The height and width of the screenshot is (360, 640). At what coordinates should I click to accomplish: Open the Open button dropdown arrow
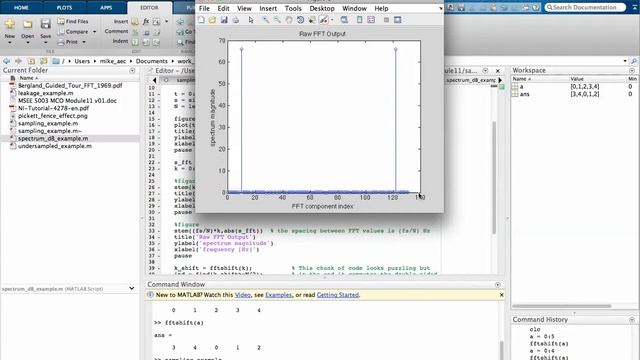pos(27,42)
